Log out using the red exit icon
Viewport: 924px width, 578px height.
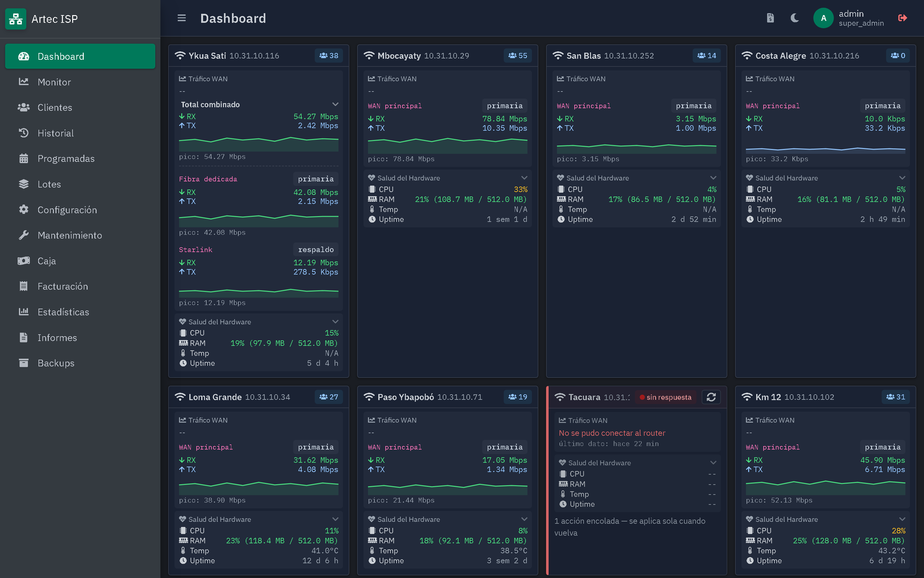tap(903, 18)
